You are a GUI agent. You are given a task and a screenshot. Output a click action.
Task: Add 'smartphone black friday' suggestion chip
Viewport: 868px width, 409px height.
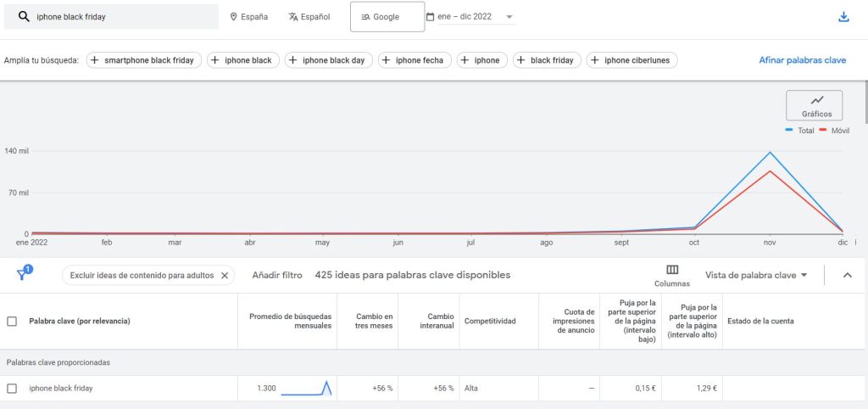[x=143, y=60]
